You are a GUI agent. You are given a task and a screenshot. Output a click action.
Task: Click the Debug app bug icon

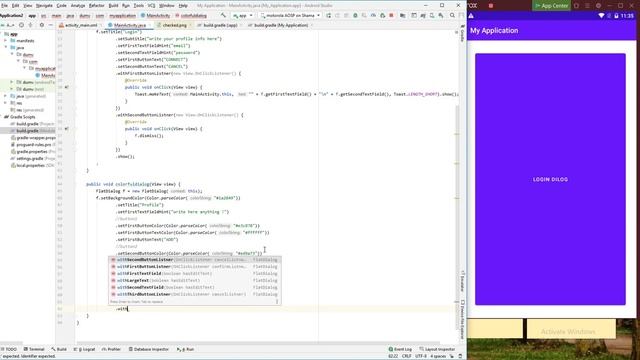pyautogui.click(x=355, y=16)
